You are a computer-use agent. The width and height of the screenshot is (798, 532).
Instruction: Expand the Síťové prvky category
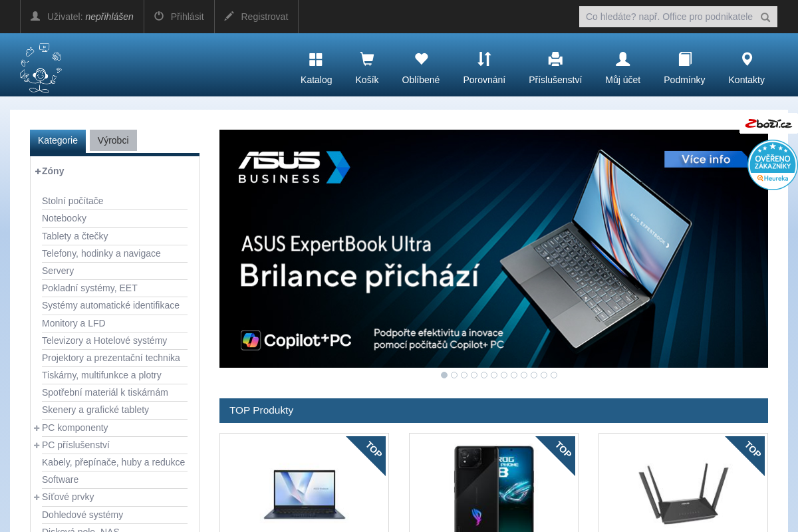point(37,497)
